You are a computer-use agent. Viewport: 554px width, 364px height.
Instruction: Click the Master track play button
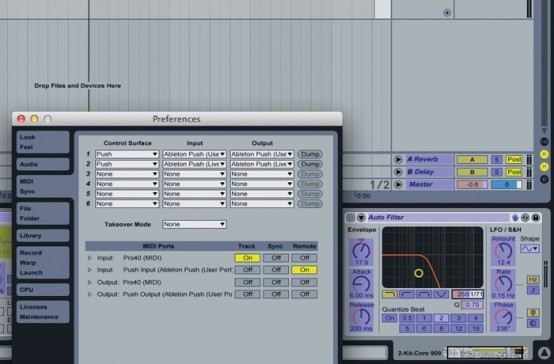point(398,184)
